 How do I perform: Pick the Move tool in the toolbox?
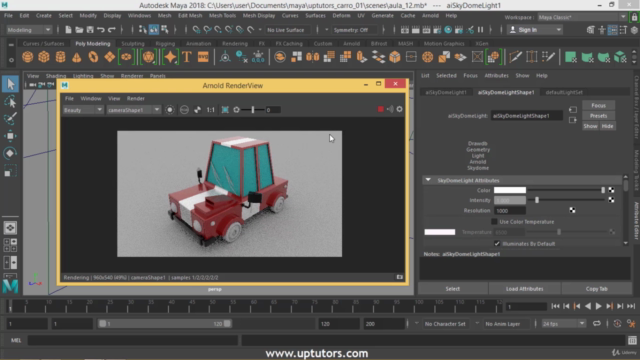click(x=10, y=136)
